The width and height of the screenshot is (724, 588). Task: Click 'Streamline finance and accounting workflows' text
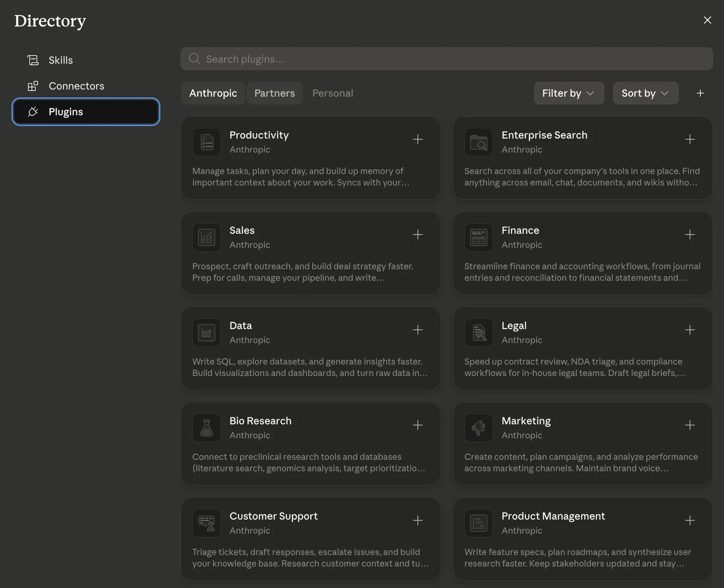(582, 272)
